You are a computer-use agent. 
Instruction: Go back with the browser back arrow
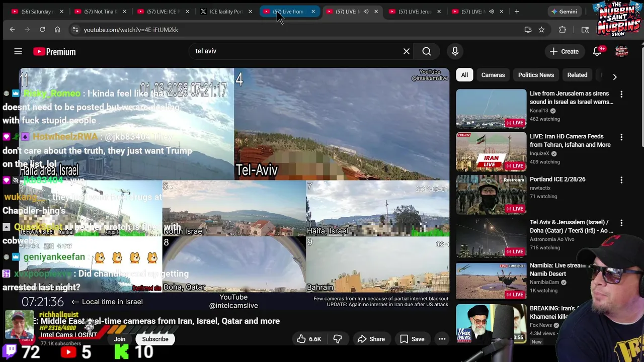pyautogui.click(x=12, y=30)
